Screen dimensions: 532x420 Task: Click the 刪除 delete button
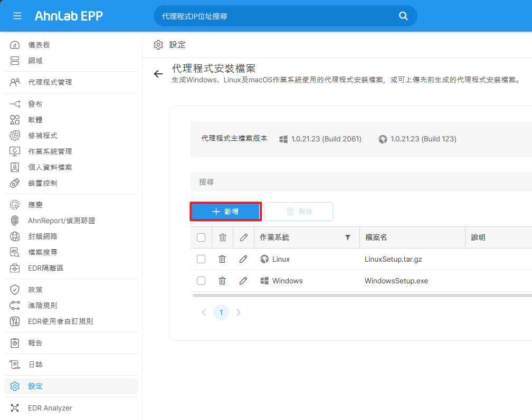pyautogui.click(x=299, y=212)
